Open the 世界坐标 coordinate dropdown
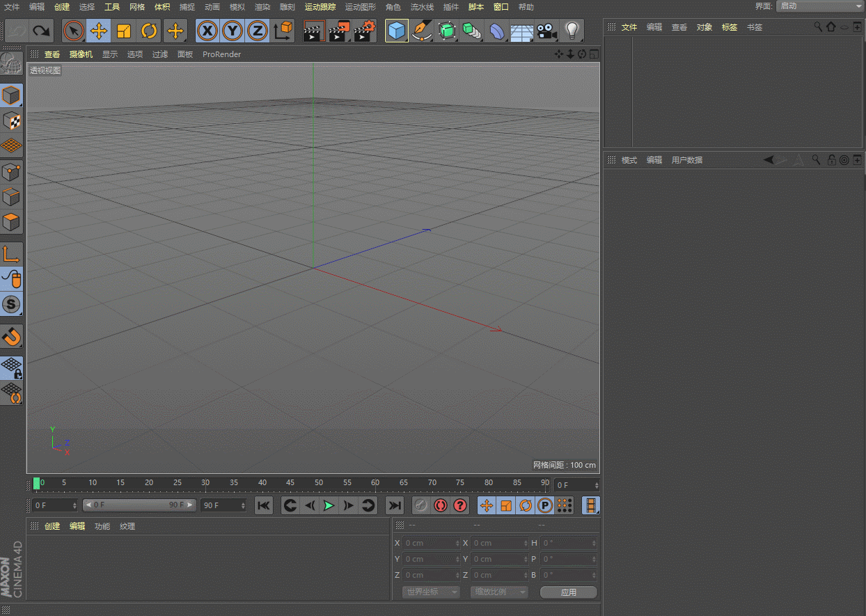 431,592
